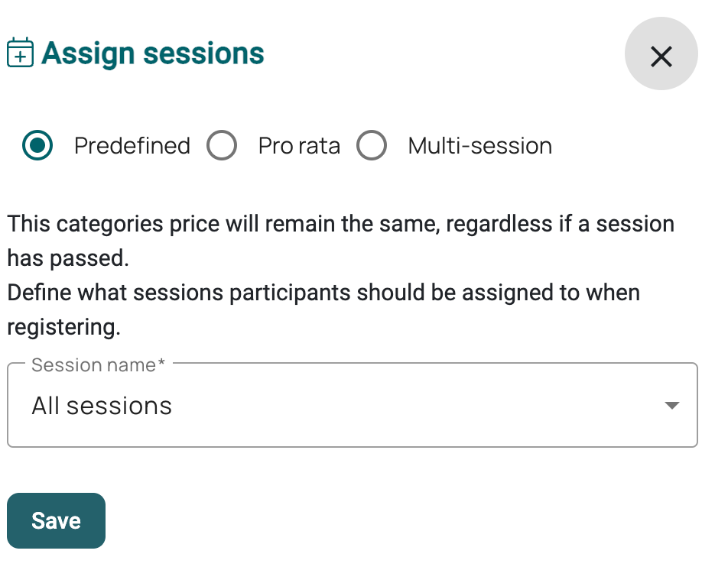Click the word "registering."

(x=63, y=327)
